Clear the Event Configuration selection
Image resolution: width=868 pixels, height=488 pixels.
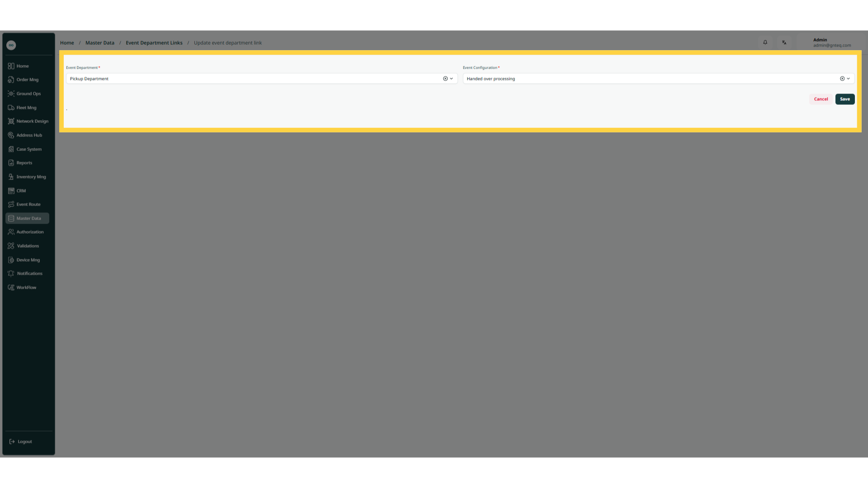842,79
